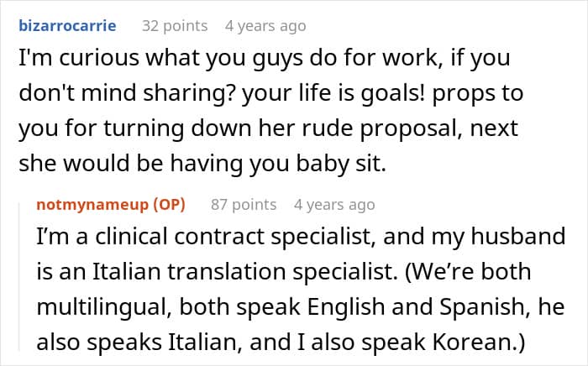Click the 87 points score
This screenshot has height=366, width=588.
click(243, 204)
